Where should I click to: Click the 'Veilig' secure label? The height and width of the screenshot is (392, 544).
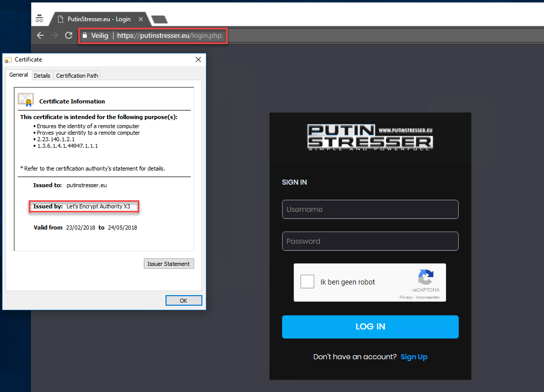tap(99, 35)
